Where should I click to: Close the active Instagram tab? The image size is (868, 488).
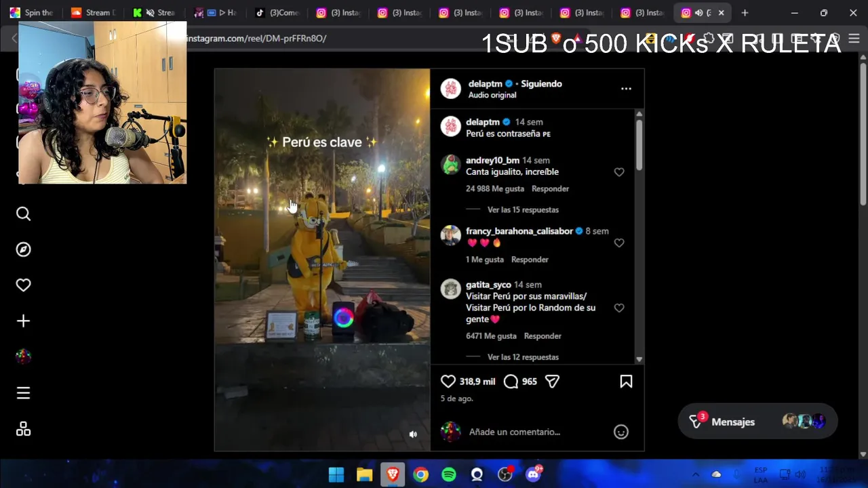coord(721,12)
